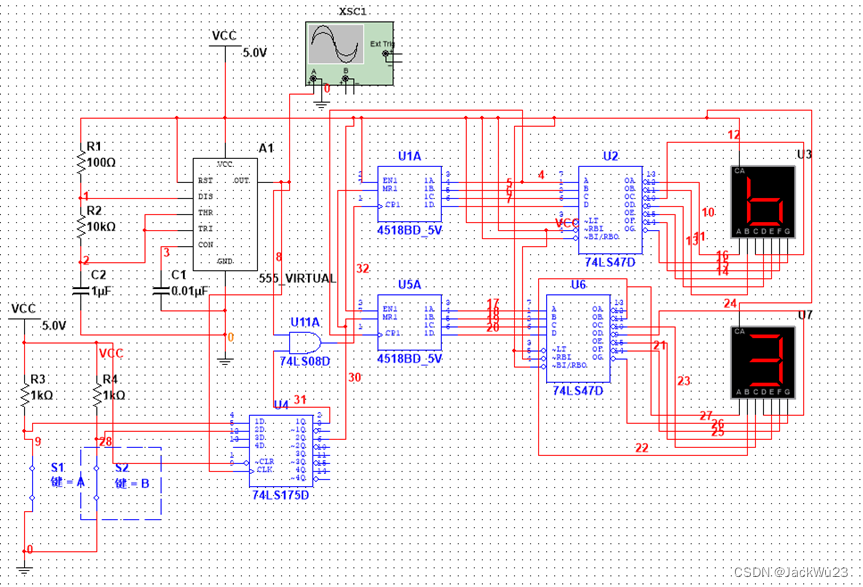
Task: Click the 74LS175D label text
Action: pyautogui.click(x=281, y=495)
